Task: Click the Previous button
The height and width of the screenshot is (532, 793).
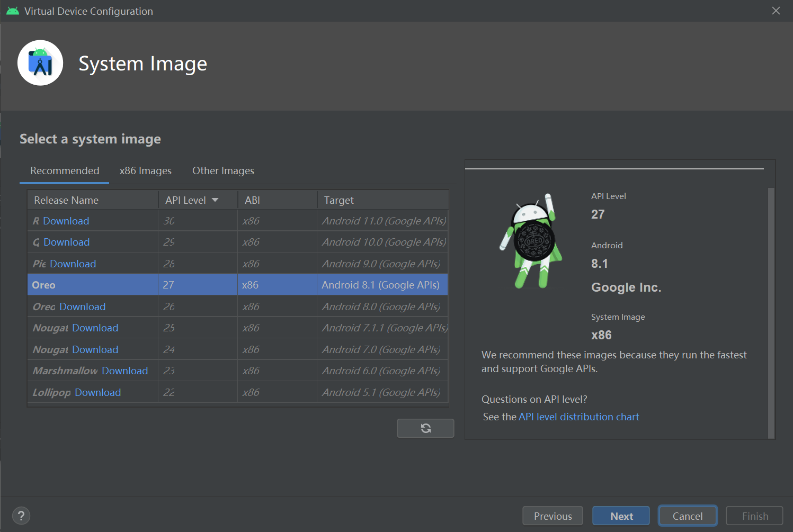Action: (x=553, y=516)
